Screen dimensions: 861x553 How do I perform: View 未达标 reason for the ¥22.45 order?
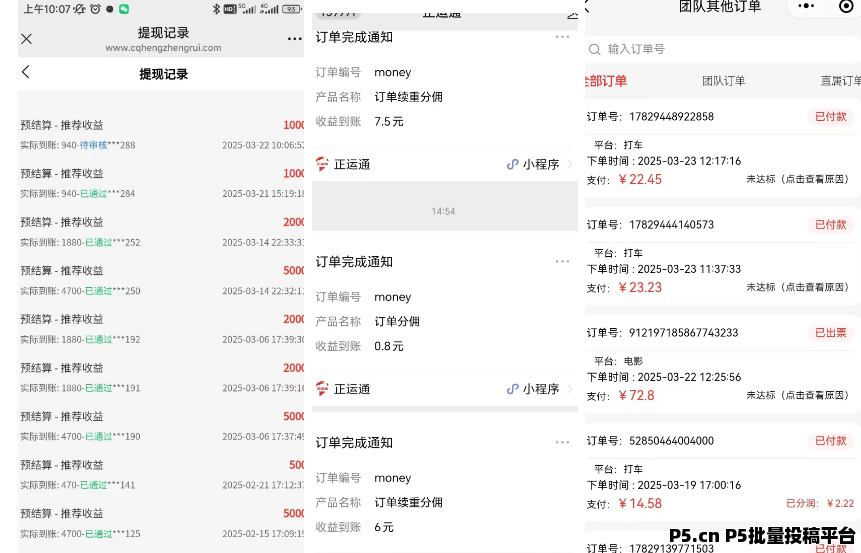797,179
